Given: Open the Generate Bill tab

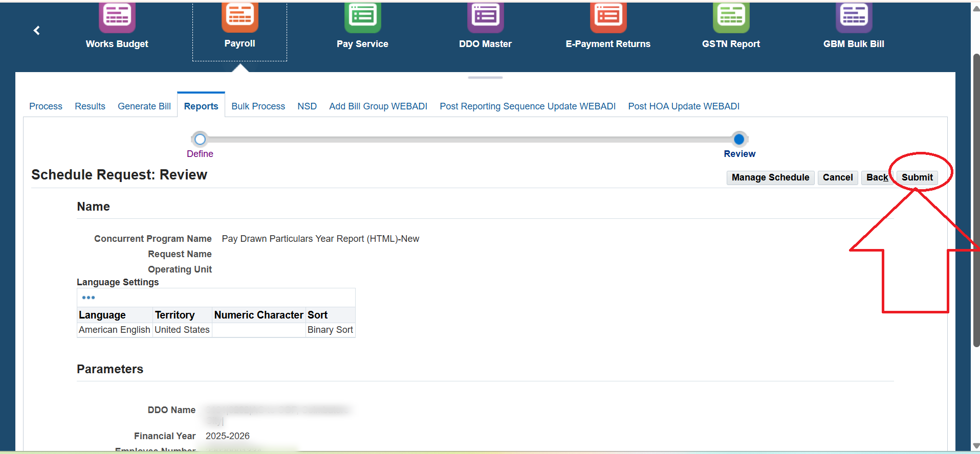Looking at the screenshot, I should click(x=144, y=106).
